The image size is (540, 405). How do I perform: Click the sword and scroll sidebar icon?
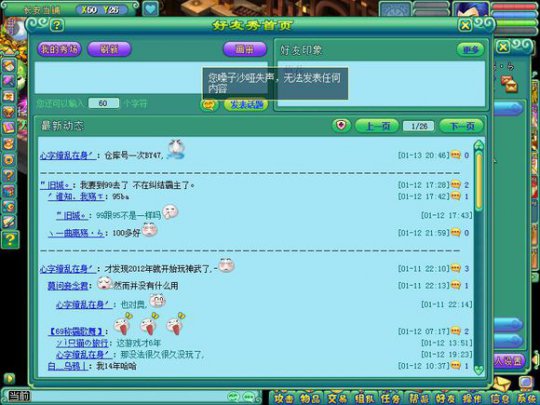pyautogui.click(x=9, y=222)
